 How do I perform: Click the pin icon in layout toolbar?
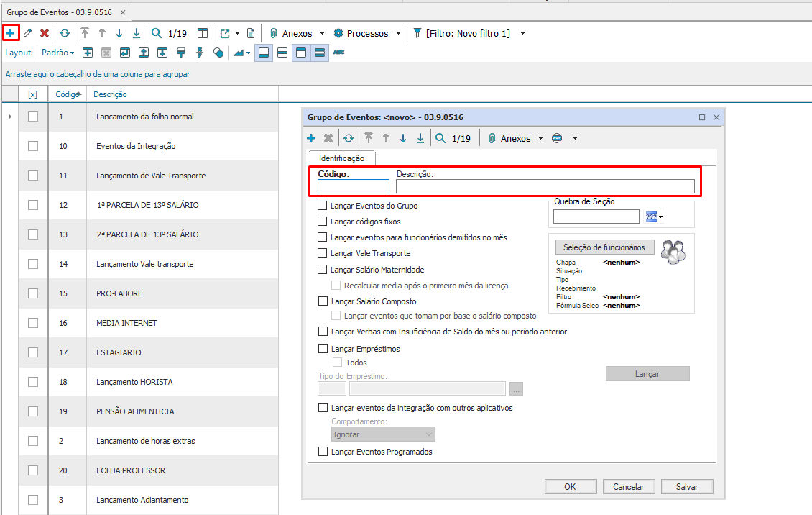(x=199, y=53)
